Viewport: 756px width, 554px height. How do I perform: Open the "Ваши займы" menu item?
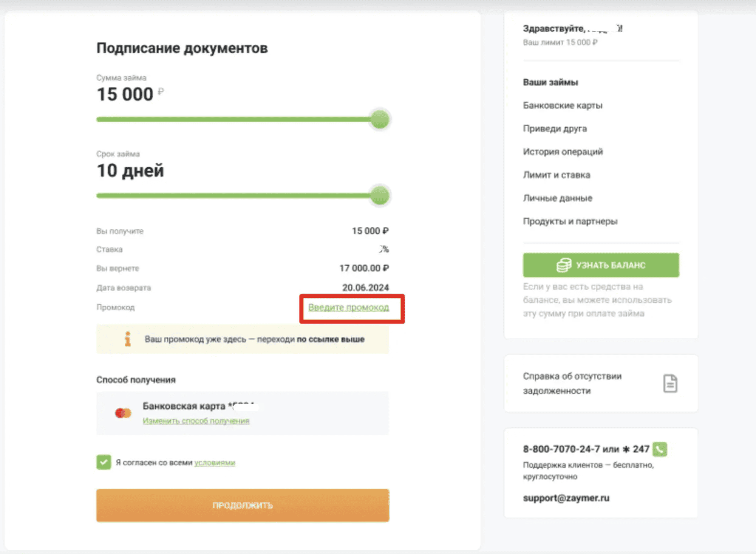550,82
